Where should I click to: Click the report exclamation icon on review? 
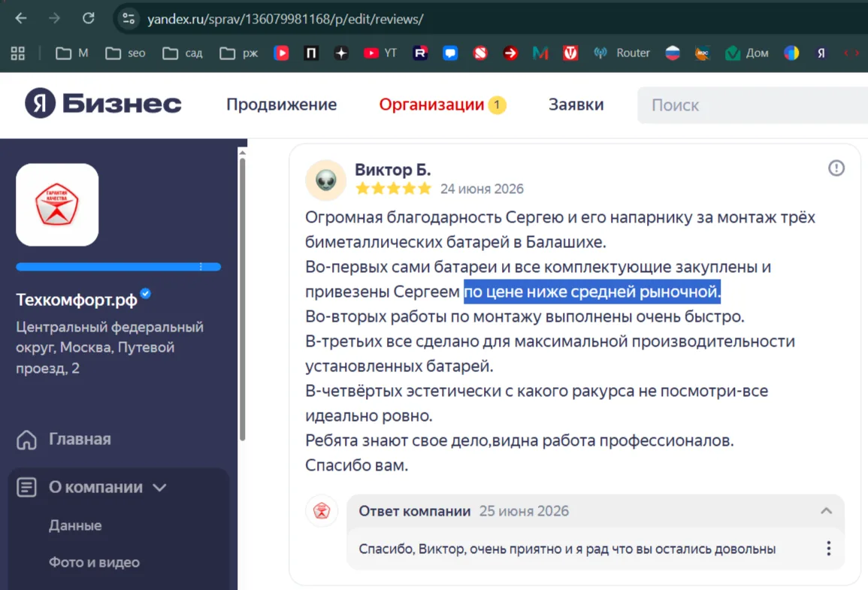point(836,168)
